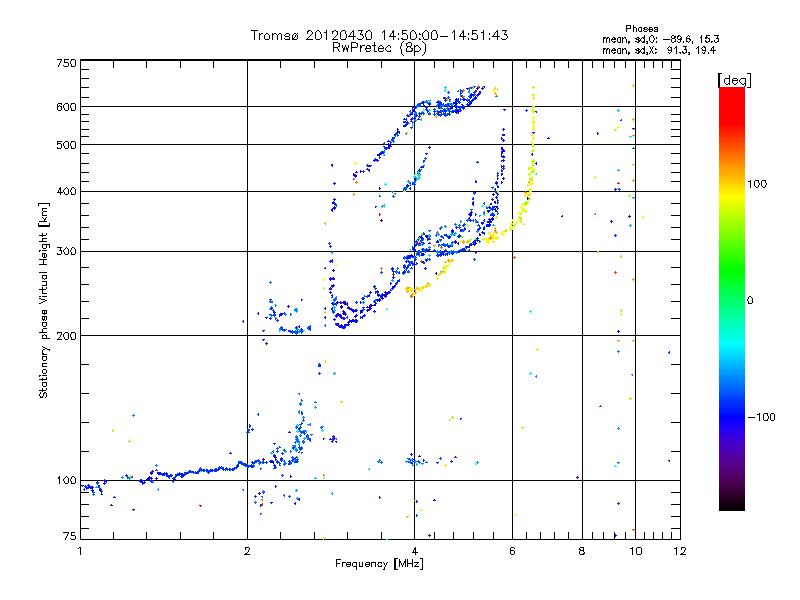This screenshot has width=800, height=600.
Task: Click the 300 y-axis tick label
Action: (x=66, y=252)
